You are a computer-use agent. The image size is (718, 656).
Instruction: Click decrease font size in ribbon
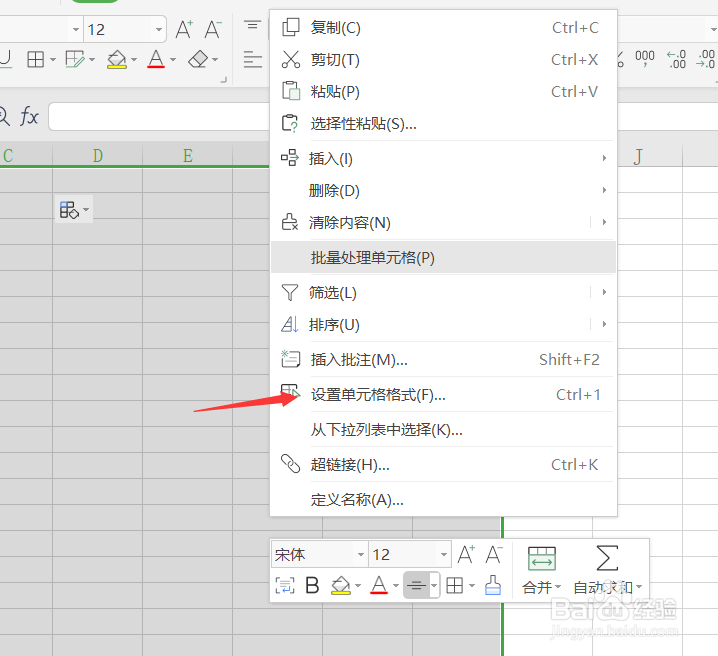213,29
